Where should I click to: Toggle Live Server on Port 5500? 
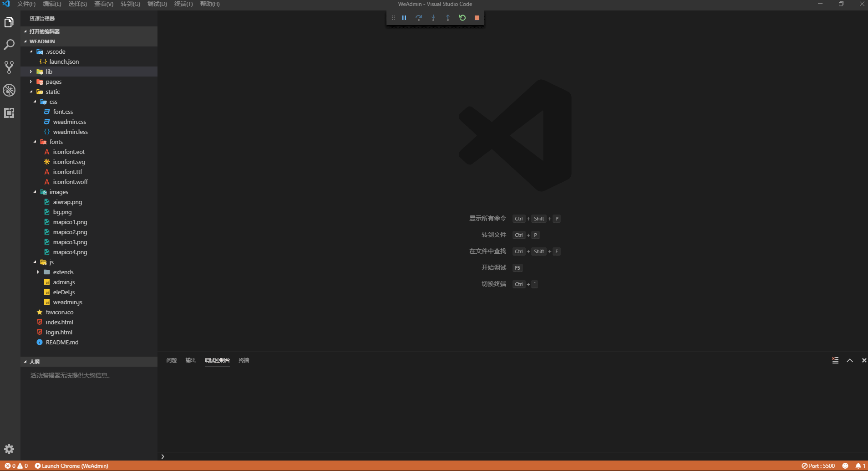point(818,466)
